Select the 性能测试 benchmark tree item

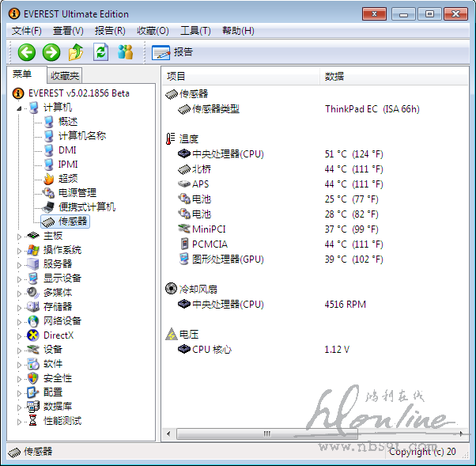coord(62,421)
